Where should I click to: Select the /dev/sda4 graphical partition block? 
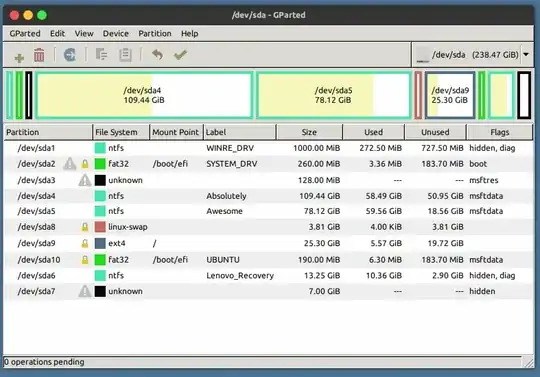coord(144,95)
